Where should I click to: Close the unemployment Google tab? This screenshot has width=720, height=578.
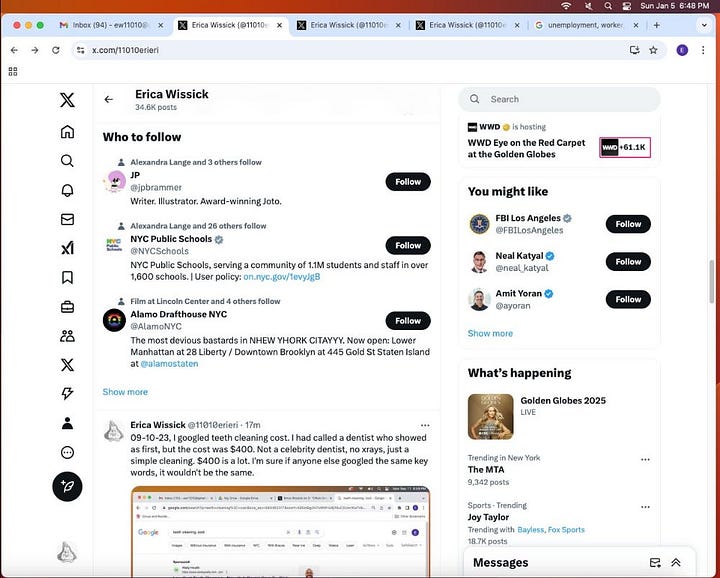pyautogui.click(x=636, y=25)
